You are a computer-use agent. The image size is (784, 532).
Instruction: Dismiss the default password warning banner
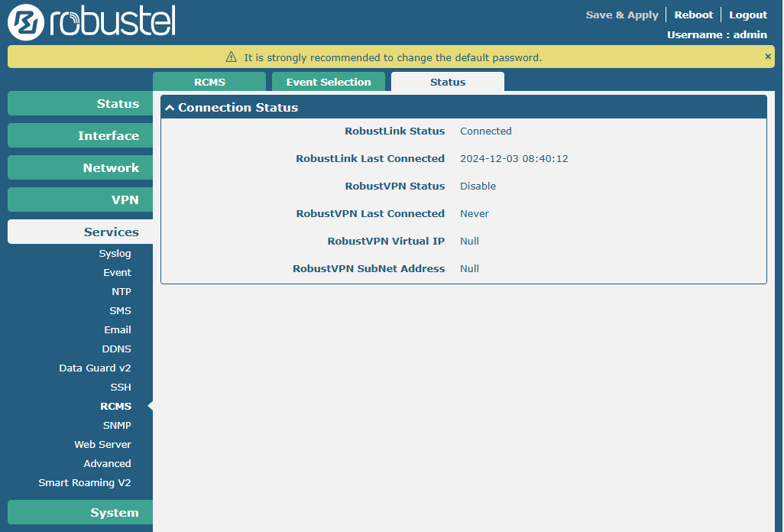[768, 57]
